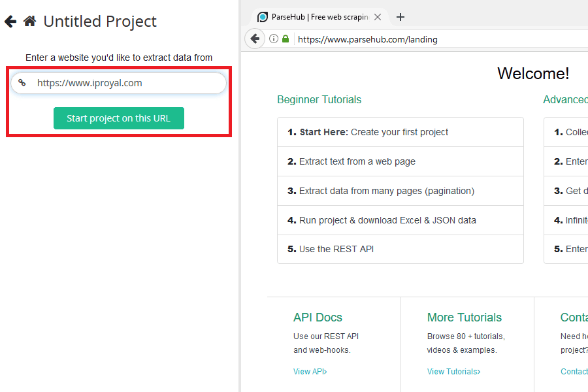Click the website URL input field
This screenshot has width=588, height=392.
(118, 83)
